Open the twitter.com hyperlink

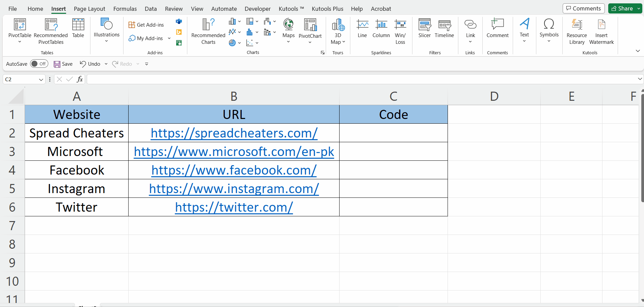click(x=234, y=207)
